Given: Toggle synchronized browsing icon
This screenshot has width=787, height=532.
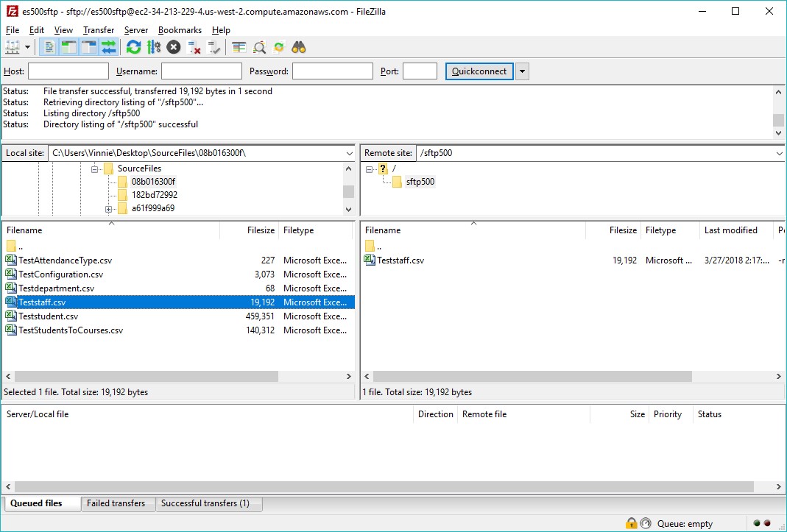Looking at the screenshot, I should coord(279,48).
